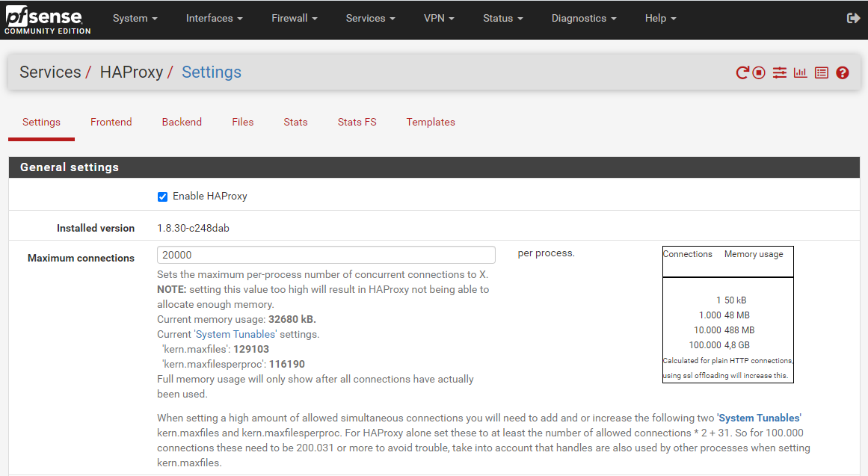Toggle the Enable HAProxy checkbox

click(x=162, y=197)
